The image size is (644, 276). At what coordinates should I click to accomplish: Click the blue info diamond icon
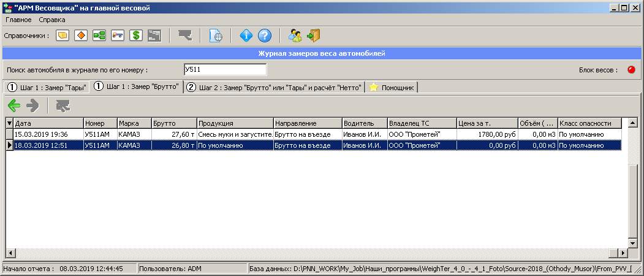(x=246, y=36)
